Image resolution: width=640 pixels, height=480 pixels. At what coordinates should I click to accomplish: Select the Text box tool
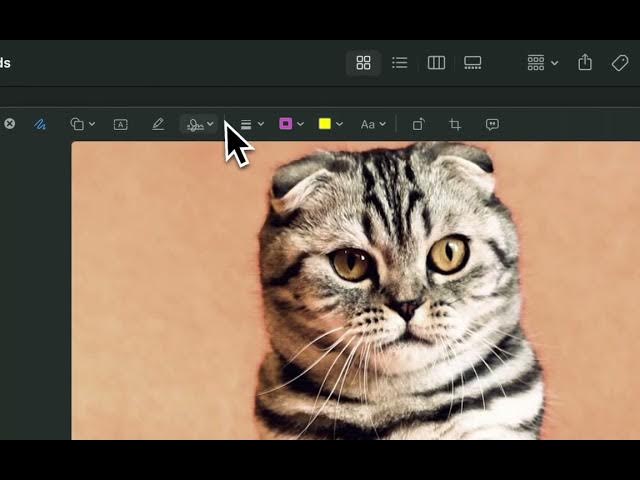[x=120, y=124]
